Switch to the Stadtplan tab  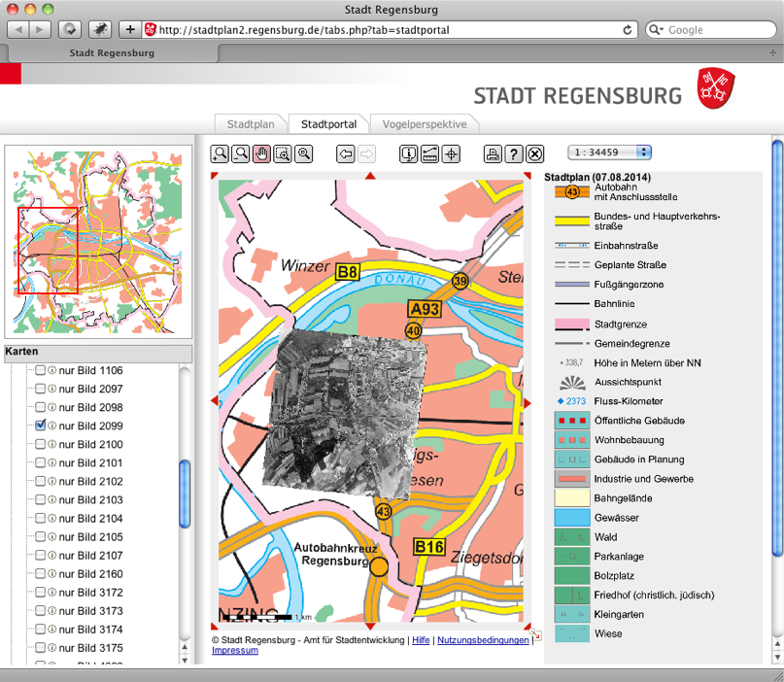tap(251, 124)
